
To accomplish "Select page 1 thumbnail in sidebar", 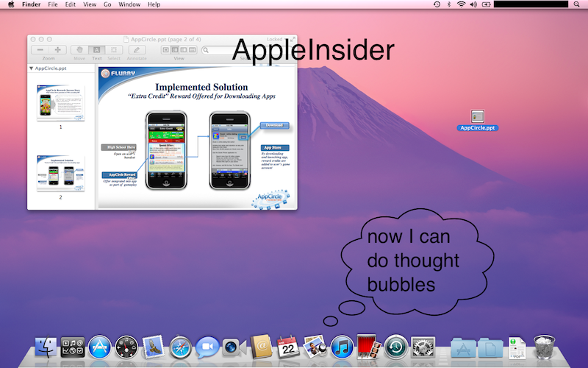I will [x=60, y=103].
